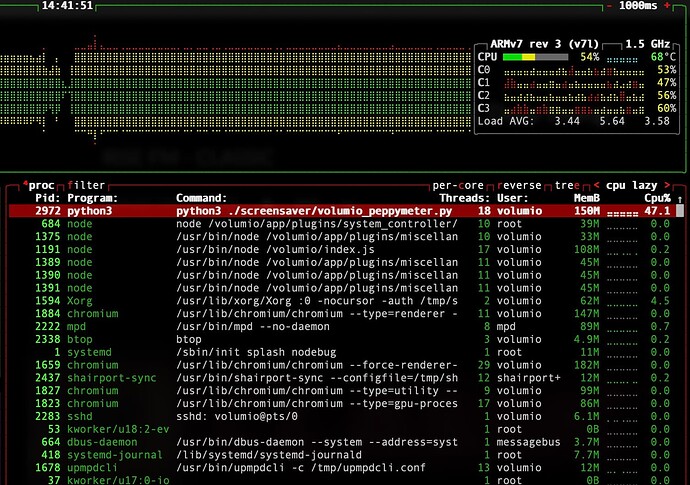Select the dbus-daemon process row

342,442
